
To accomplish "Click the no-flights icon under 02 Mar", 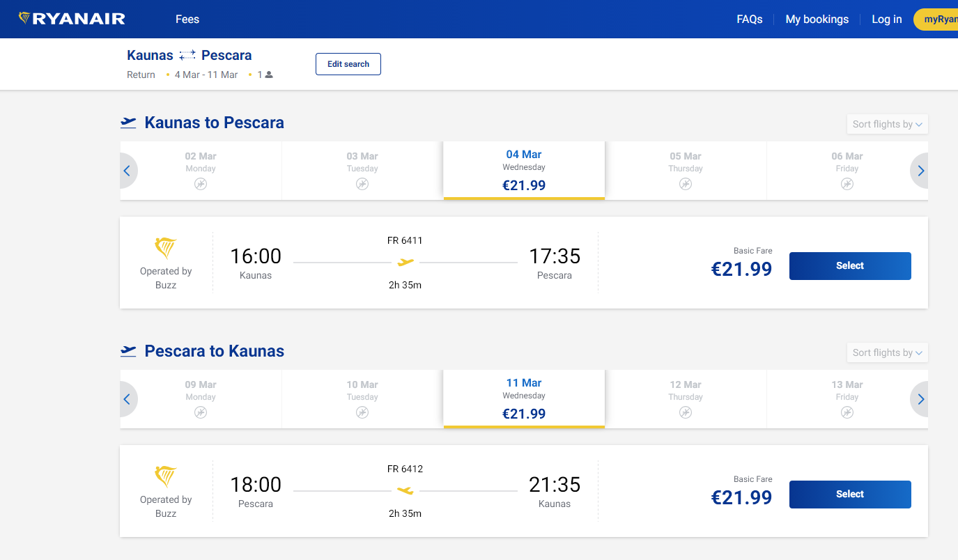I will pyautogui.click(x=201, y=184).
